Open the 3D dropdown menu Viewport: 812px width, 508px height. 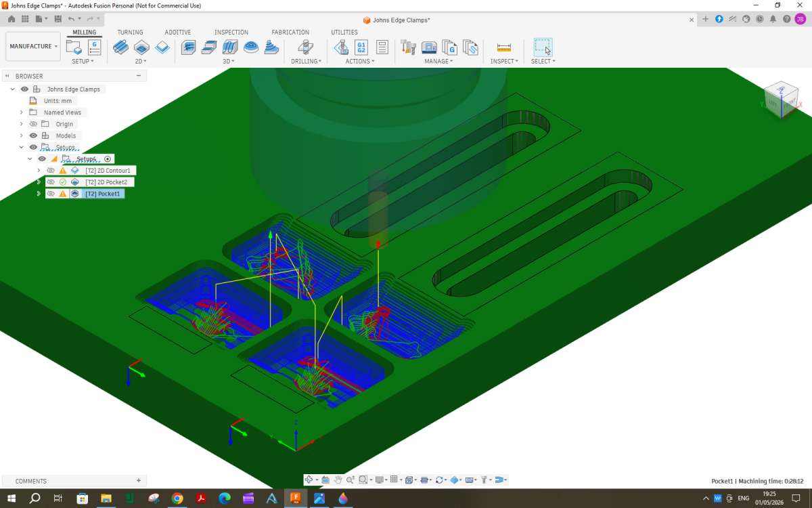[x=229, y=61]
